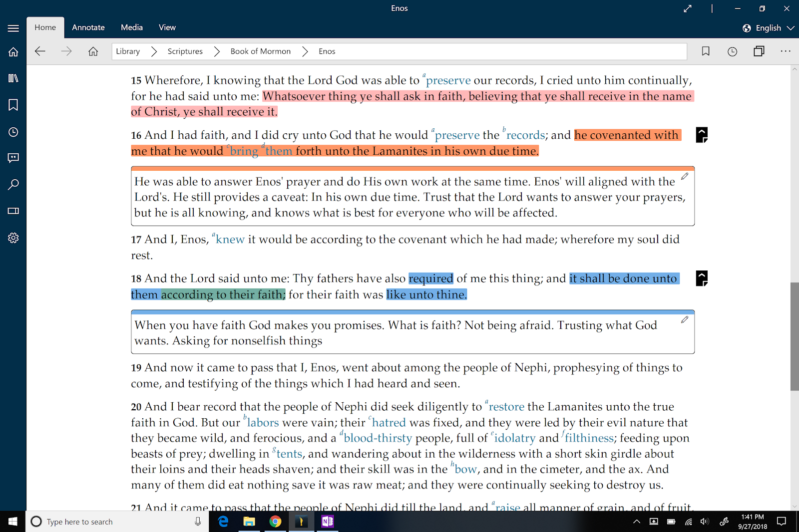The image size is (799, 532).
Task: Switch to the Media tab
Action: 132,27
